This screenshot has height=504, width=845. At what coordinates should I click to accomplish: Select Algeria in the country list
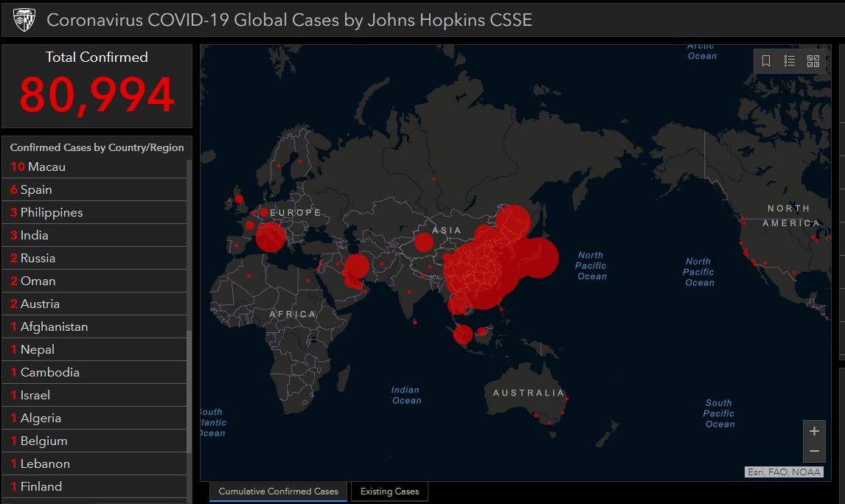(94, 418)
